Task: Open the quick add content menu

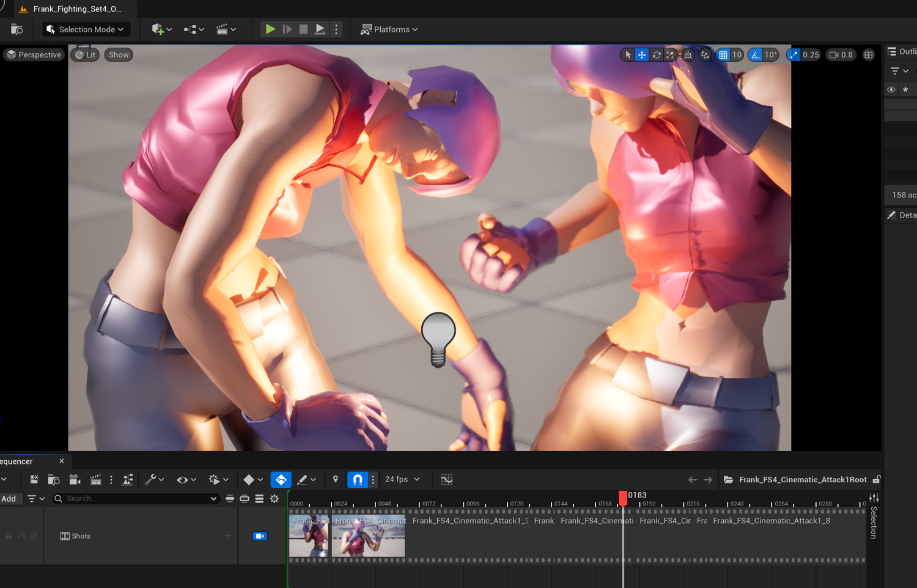Action: point(161,29)
